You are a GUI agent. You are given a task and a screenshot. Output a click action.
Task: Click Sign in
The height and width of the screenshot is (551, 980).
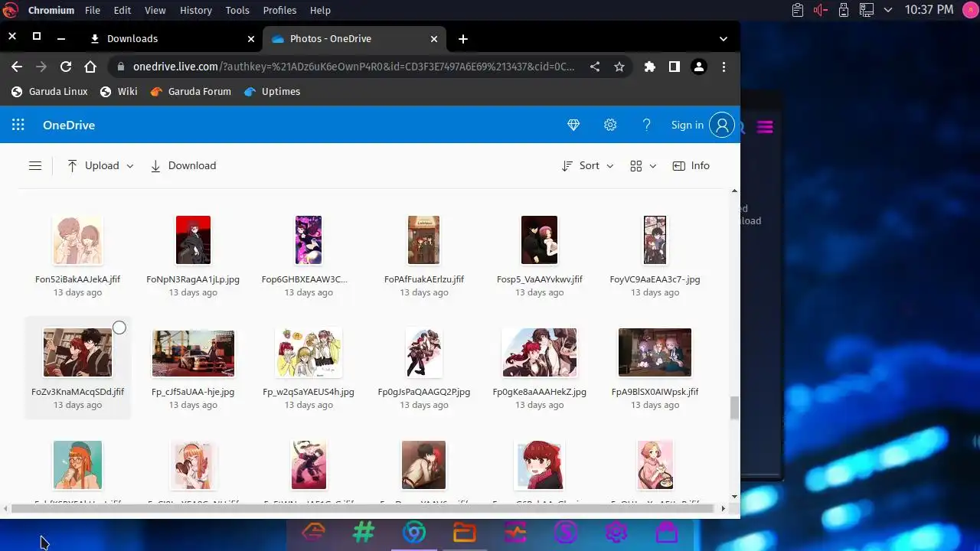[687, 125]
